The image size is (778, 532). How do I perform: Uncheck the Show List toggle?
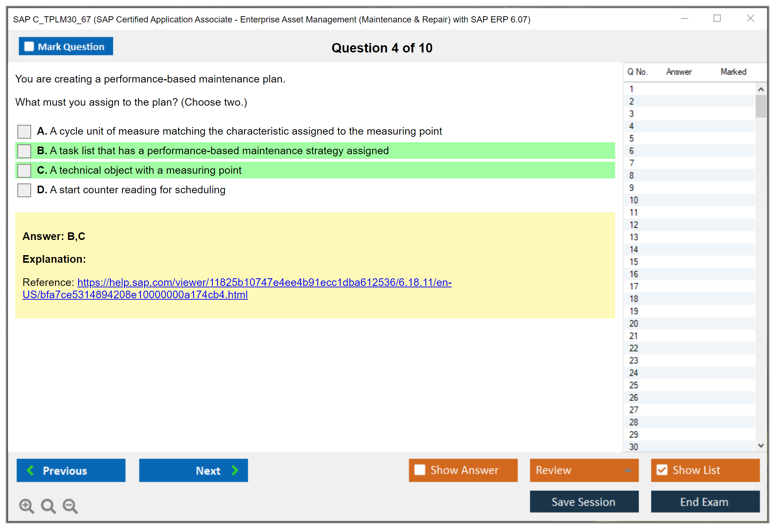tap(662, 470)
